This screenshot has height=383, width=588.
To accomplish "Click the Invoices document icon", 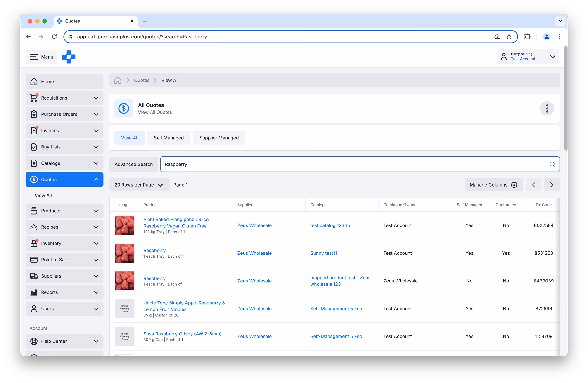I will pyautogui.click(x=34, y=131).
